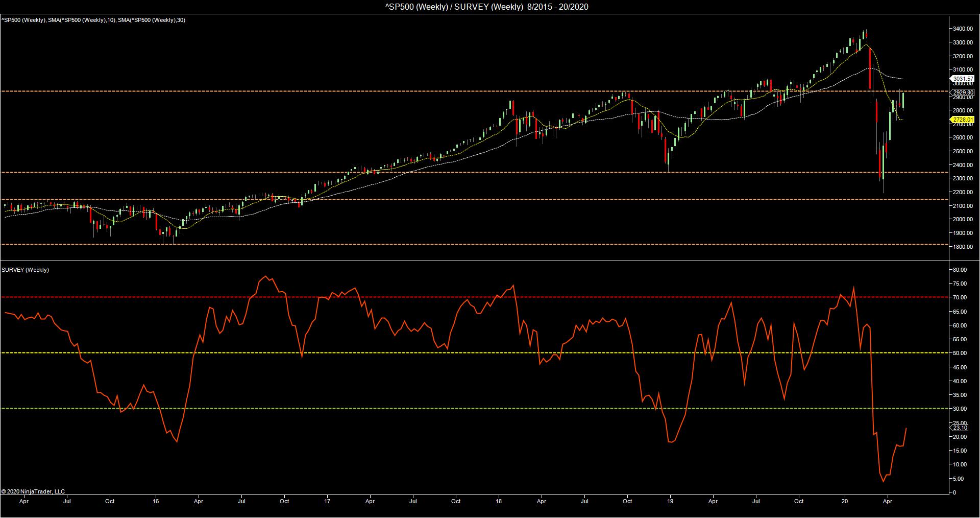Viewport: 980px width, 518px height.
Task: Click the 2400.00 price axis label
Action: 962,166
